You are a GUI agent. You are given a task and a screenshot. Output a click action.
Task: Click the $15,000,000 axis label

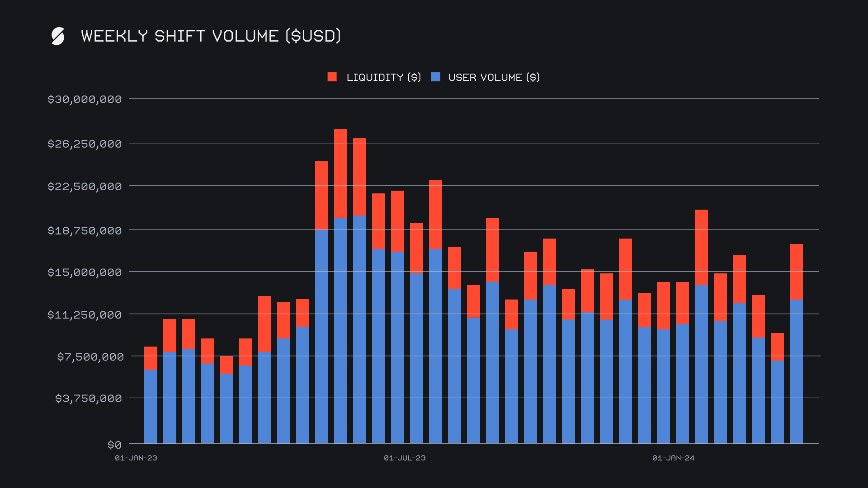[x=85, y=272]
